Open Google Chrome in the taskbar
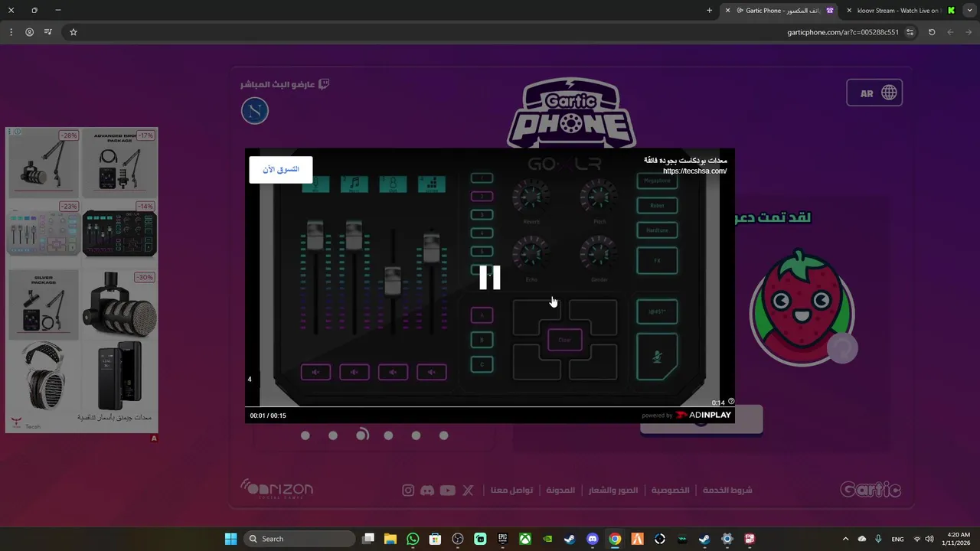Viewport: 980px width, 551px height. [615, 539]
